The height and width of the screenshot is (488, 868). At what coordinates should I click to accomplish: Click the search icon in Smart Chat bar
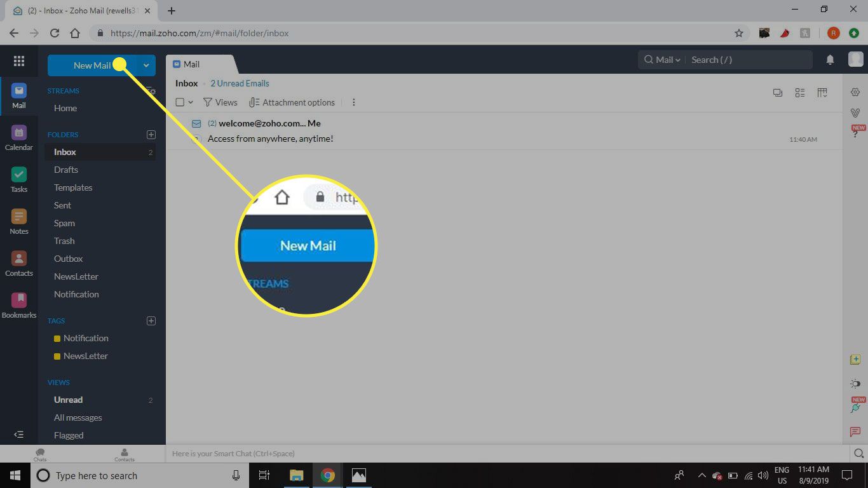point(859,453)
